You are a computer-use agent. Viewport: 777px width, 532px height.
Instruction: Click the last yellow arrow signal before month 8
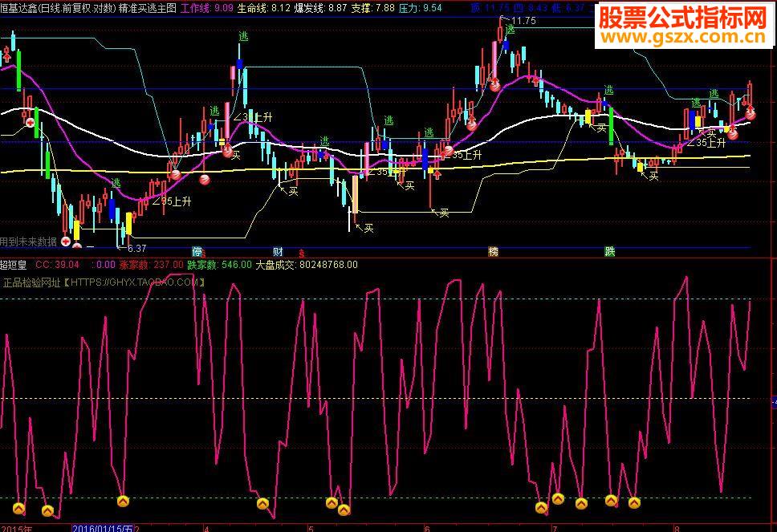click(x=634, y=503)
